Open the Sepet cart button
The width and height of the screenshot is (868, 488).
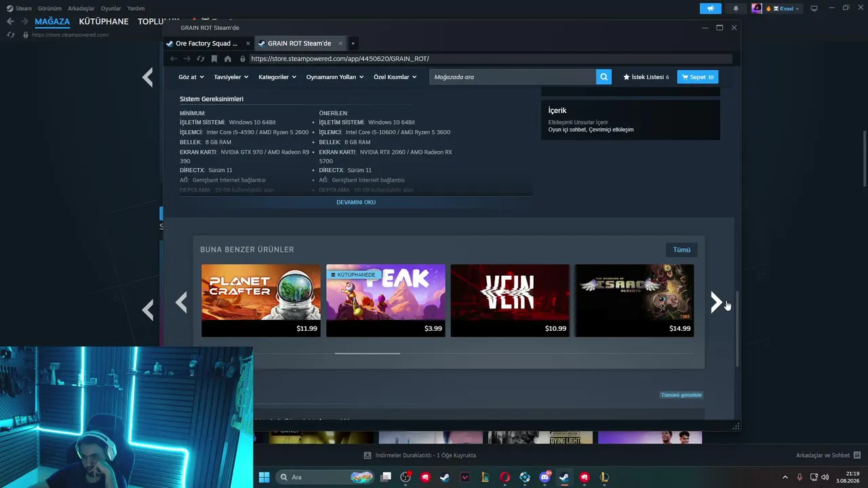click(x=697, y=77)
